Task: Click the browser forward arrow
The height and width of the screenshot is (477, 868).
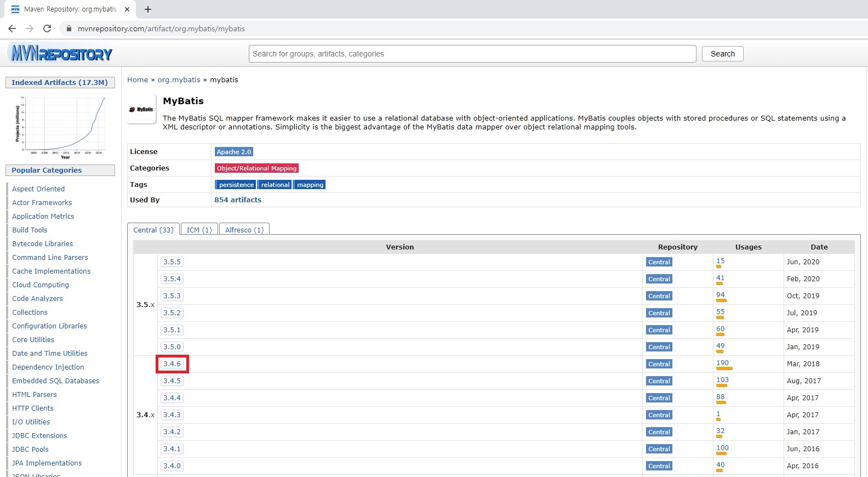Action: pos(30,29)
